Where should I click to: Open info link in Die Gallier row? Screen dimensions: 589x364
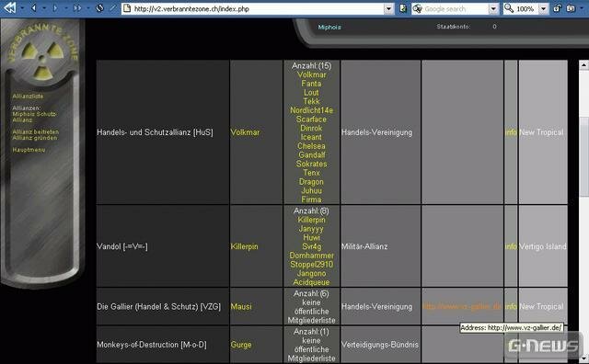tap(511, 307)
